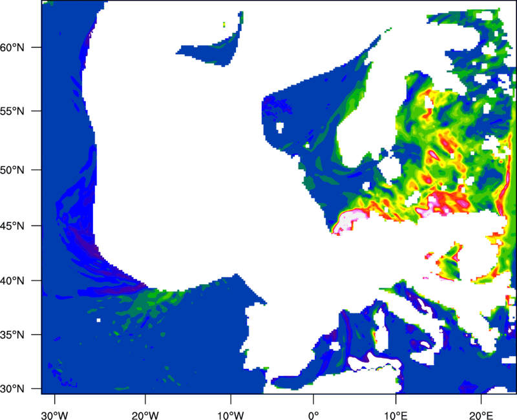Click the 60°N latitude label
Image resolution: width=517 pixels, height=420 pixels.
12,47
